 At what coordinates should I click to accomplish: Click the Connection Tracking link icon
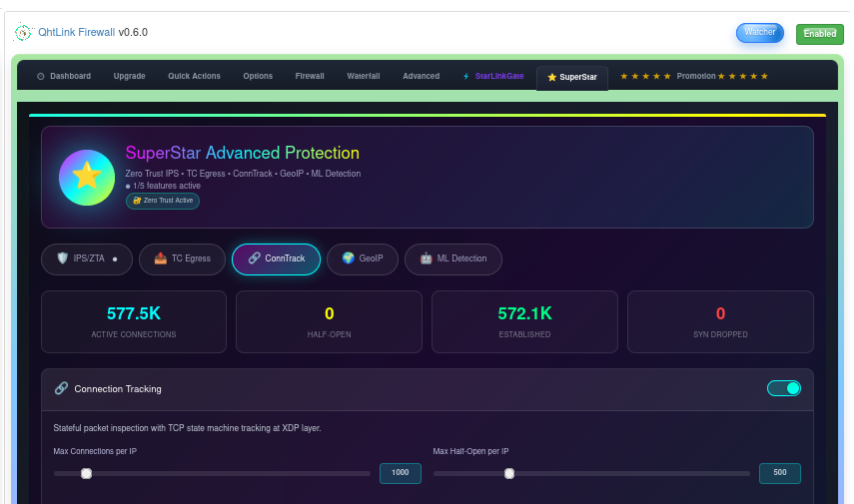tap(62, 388)
